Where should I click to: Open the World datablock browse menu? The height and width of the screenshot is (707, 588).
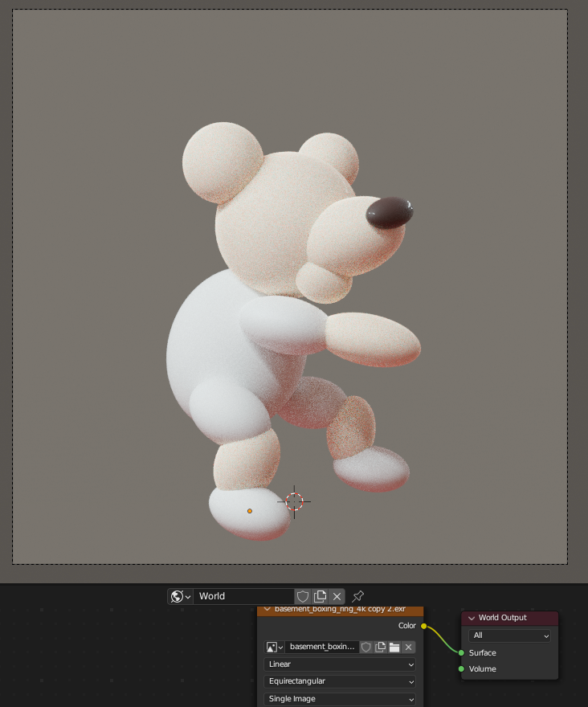[181, 596]
